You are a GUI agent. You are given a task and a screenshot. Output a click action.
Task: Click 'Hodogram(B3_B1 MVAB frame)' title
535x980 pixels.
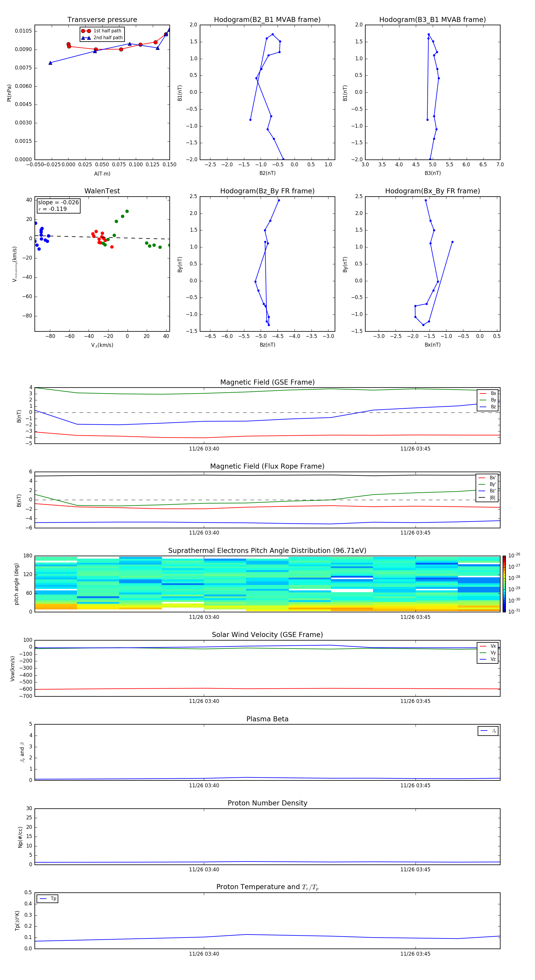coord(432,20)
